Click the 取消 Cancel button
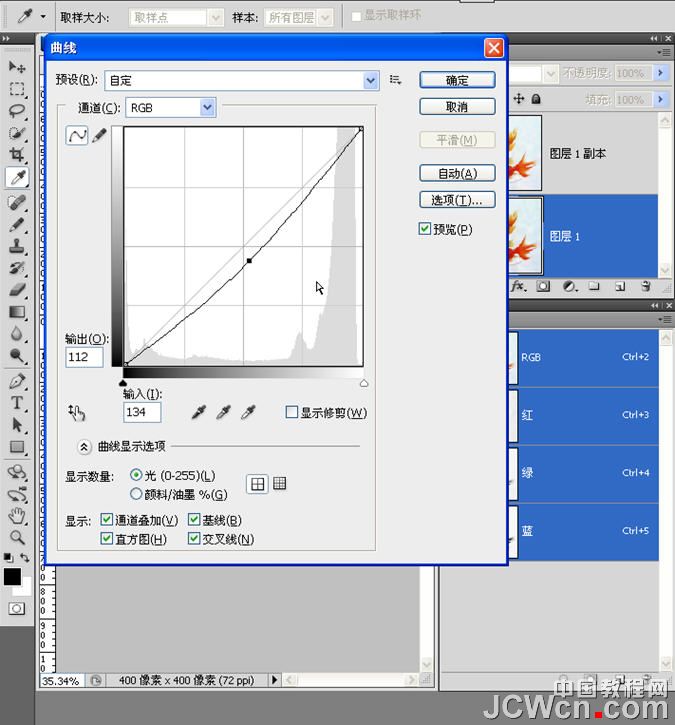 click(x=457, y=107)
